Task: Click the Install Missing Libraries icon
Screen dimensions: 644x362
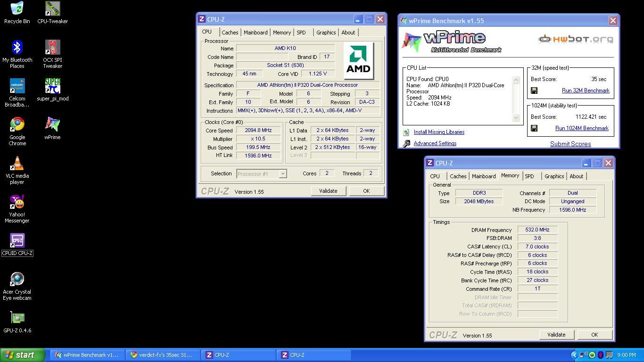Action: pos(406,132)
